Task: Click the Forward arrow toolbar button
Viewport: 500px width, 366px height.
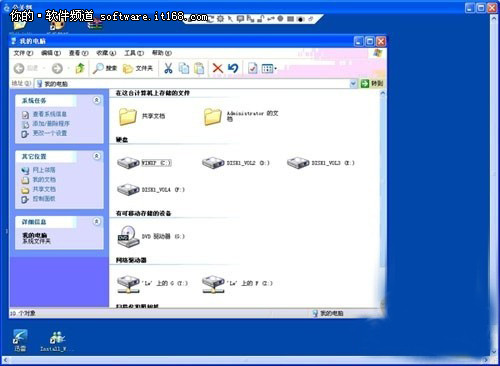Action: click(x=57, y=68)
